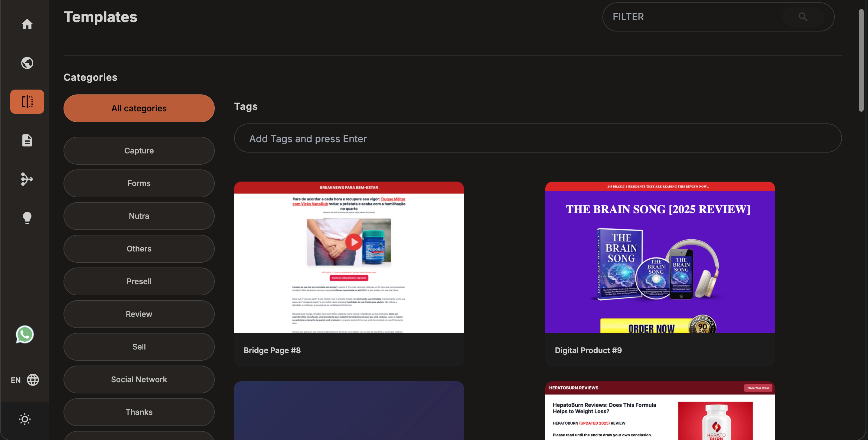Open the EN language selector
Screen dimensions: 868x440
pos(24,380)
